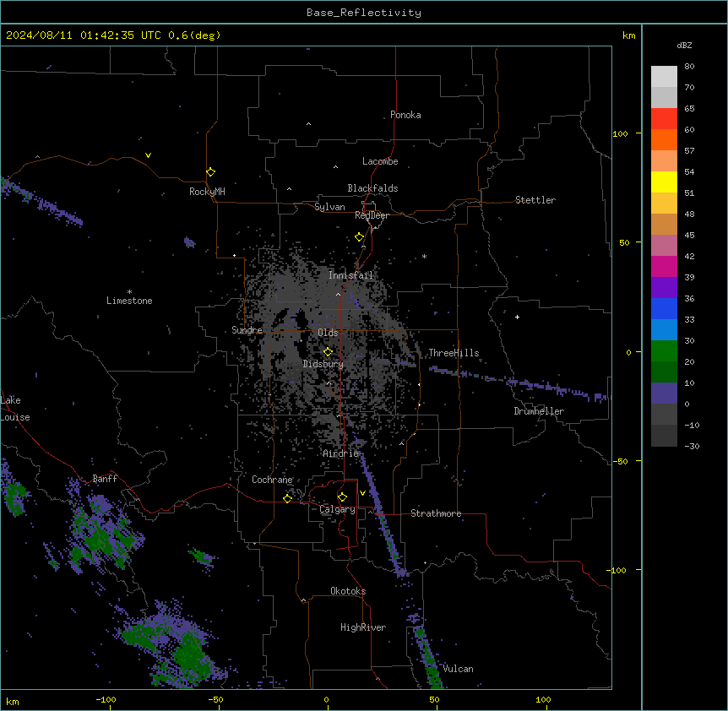
Task: Select the Drumheller label
Action: 539,411
